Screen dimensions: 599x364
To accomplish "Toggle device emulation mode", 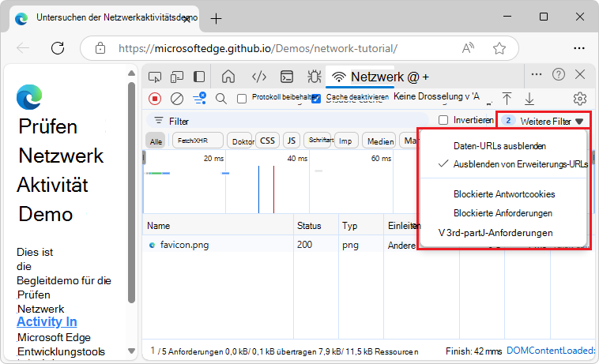I will 177,77.
